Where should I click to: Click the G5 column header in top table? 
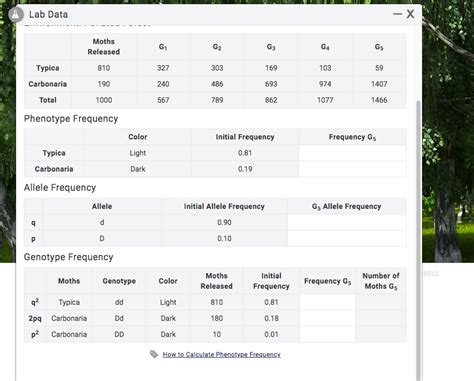coord(379,47)
